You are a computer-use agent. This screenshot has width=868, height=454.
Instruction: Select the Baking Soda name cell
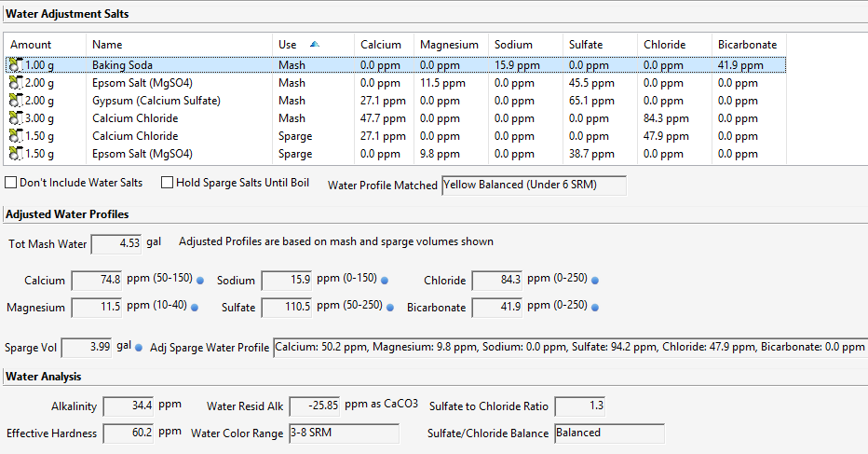pyautogui.click(x=122, y=65)
